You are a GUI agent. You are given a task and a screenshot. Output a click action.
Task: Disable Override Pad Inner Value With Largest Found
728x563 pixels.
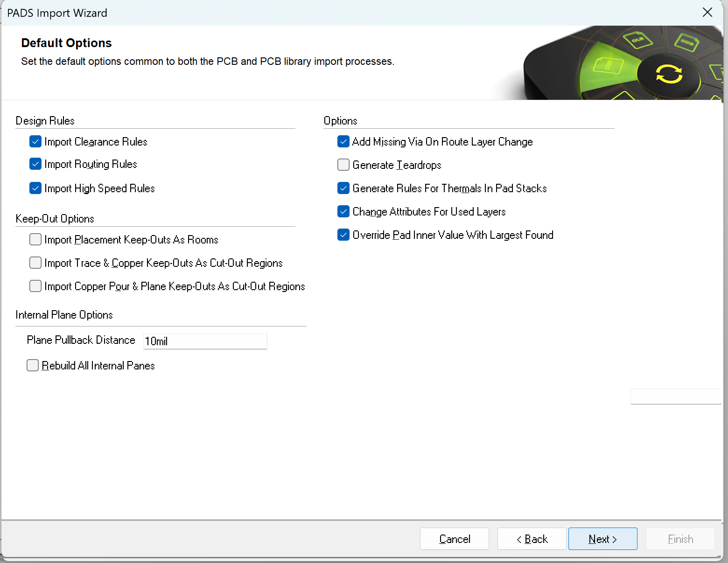(x=343, y=235)
